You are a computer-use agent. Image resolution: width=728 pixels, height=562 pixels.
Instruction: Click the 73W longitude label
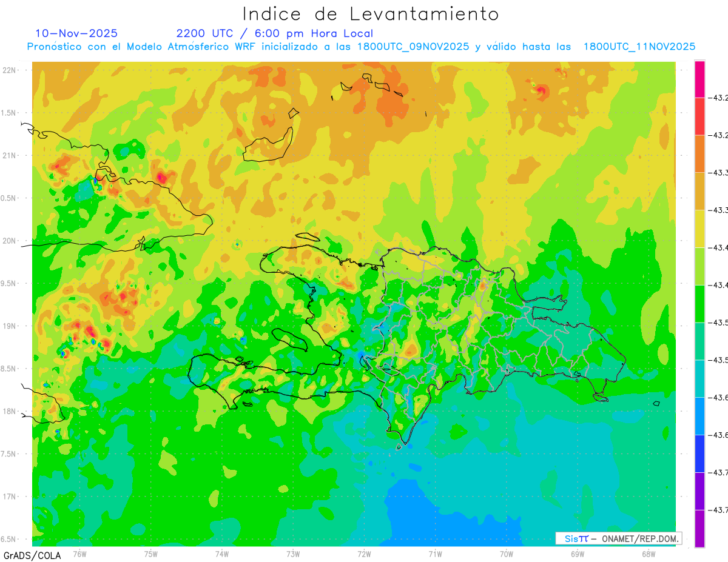293,554
